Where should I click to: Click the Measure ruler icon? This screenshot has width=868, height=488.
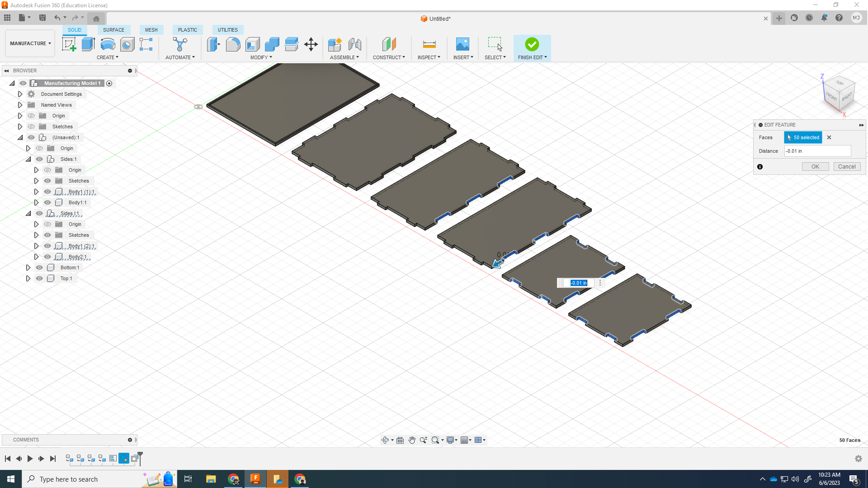point(429,44)
